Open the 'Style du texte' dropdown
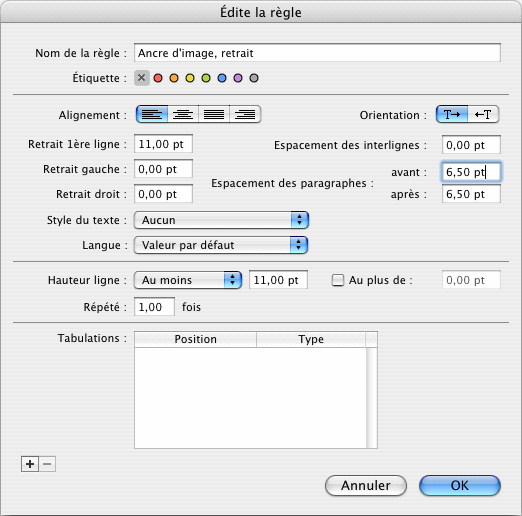This screenshot has width=522, height=516. point(221,220)
